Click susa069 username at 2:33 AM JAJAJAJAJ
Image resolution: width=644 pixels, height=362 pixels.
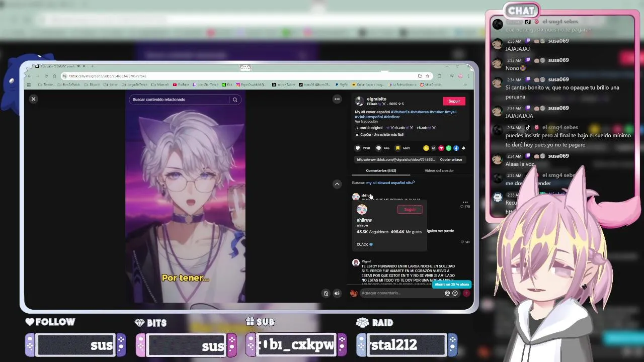pos(558,41)
